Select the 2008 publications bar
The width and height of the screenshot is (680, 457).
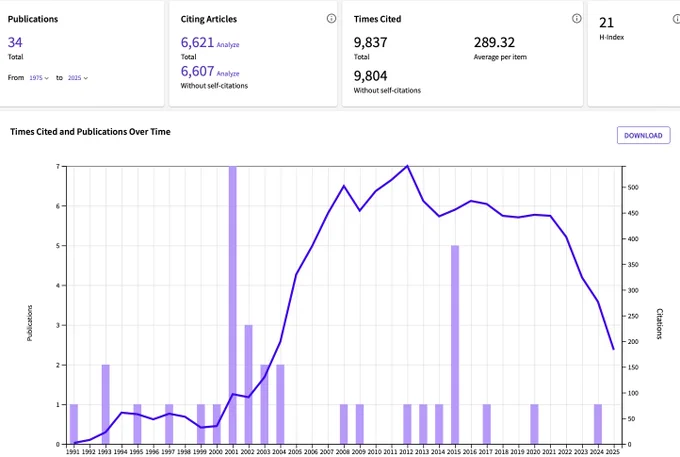[343, 424]
